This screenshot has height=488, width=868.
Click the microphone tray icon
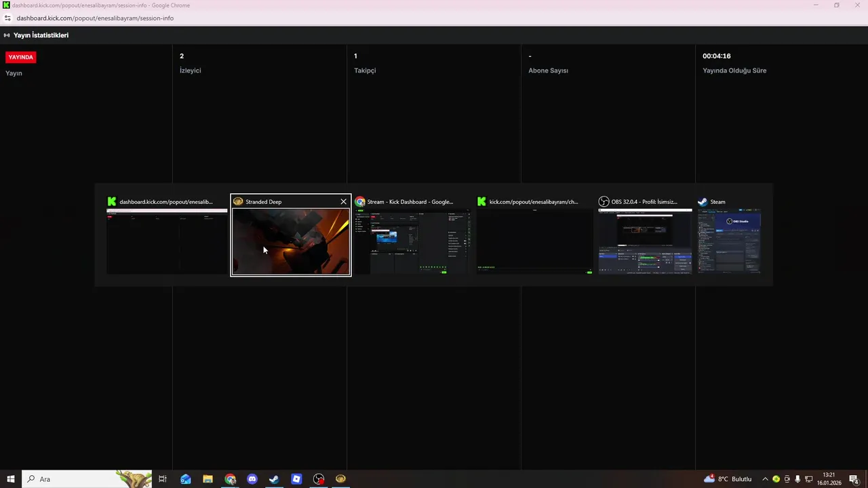[x=797, y=479]
